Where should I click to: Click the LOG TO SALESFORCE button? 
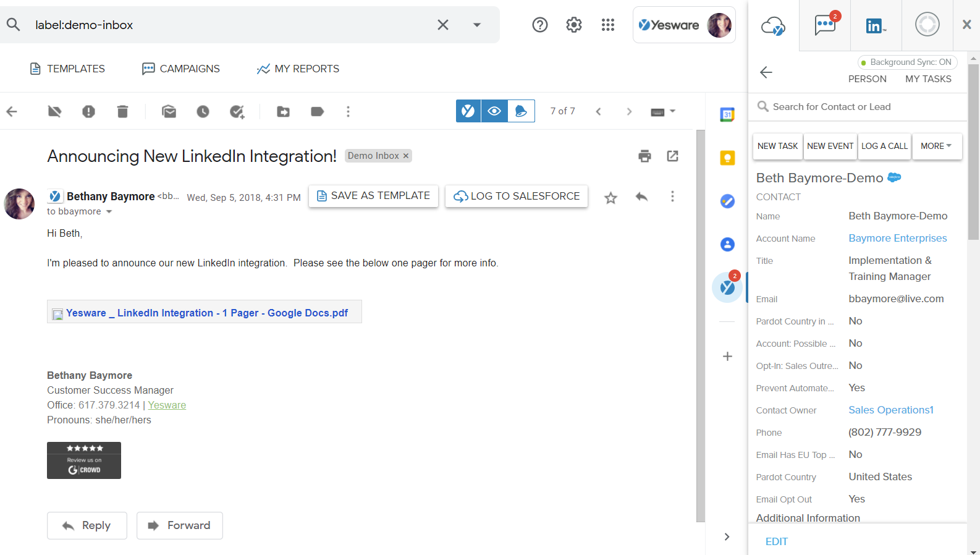coord(517,197)
